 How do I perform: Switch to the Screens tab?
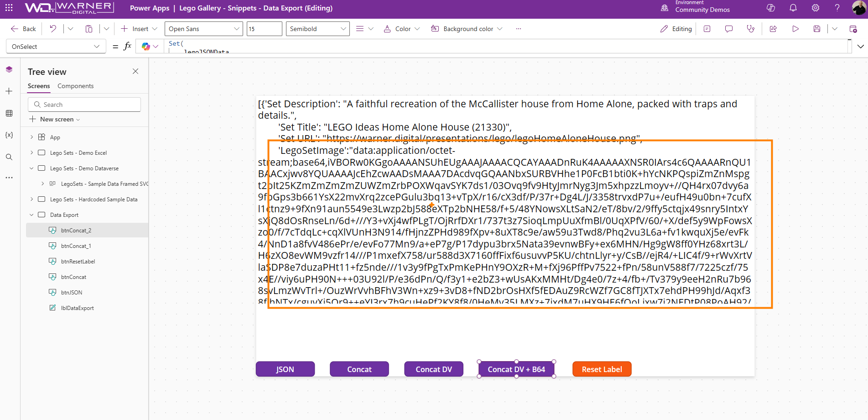(39, 86)
